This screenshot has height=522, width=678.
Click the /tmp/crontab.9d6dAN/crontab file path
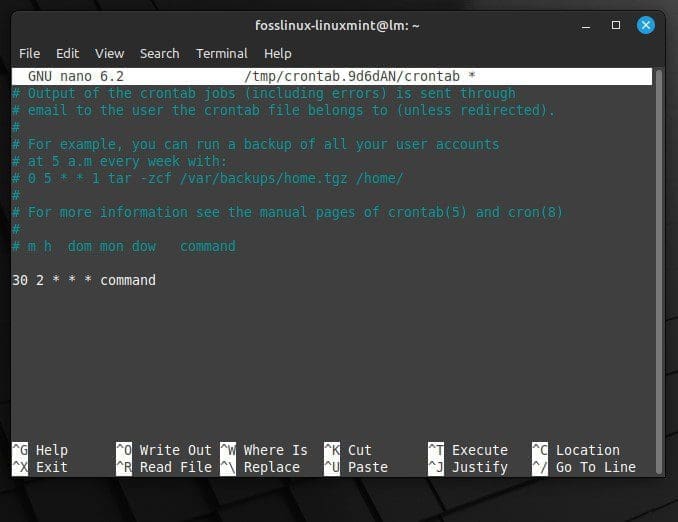tap(352, 77)
